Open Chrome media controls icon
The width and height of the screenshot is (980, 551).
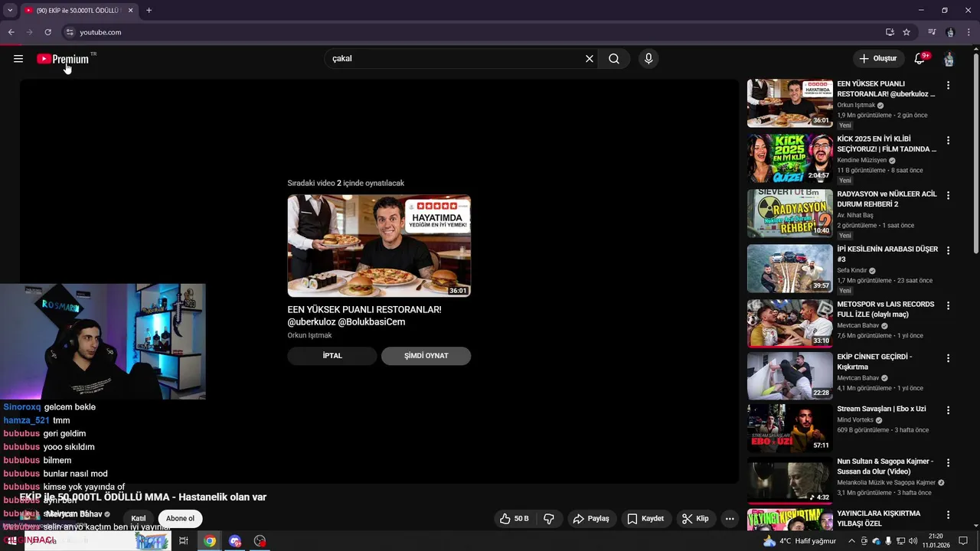point(932,32)
